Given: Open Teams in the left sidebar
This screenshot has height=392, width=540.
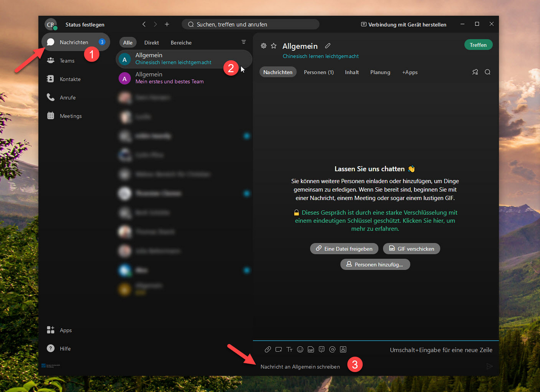Looking at the screenshot, I should (67, 61).
